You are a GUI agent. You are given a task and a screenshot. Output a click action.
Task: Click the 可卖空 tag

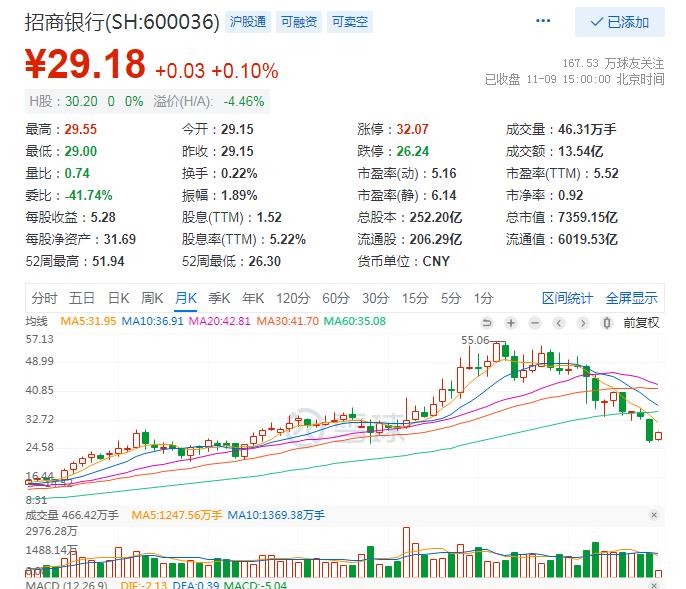pos(350,22)
